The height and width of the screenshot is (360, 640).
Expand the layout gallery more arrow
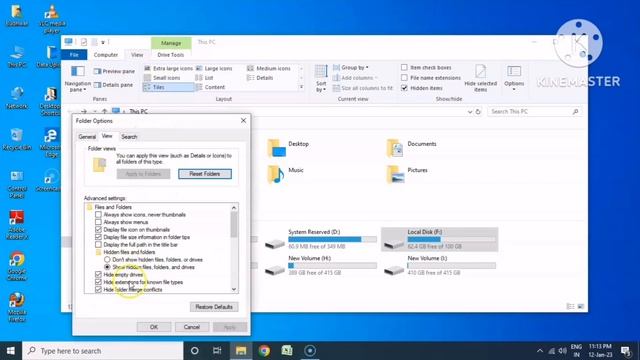(x=301, y=87)
